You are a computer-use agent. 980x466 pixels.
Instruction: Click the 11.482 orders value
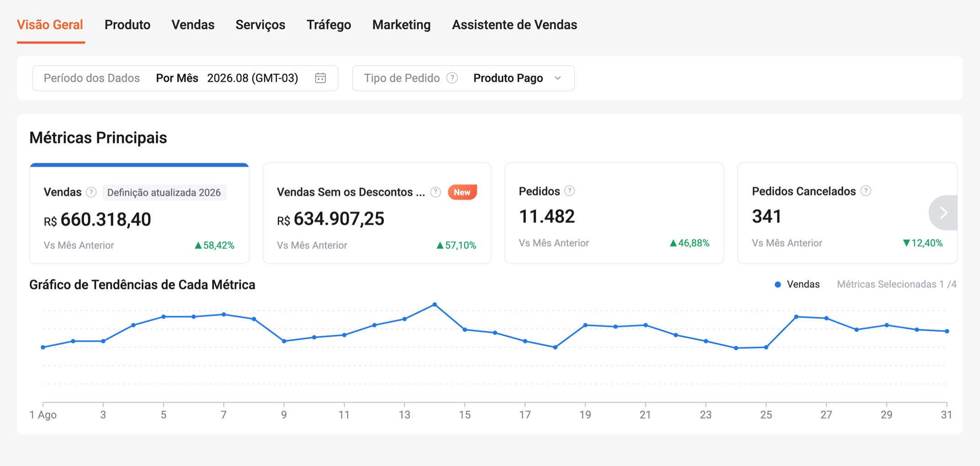547,217
